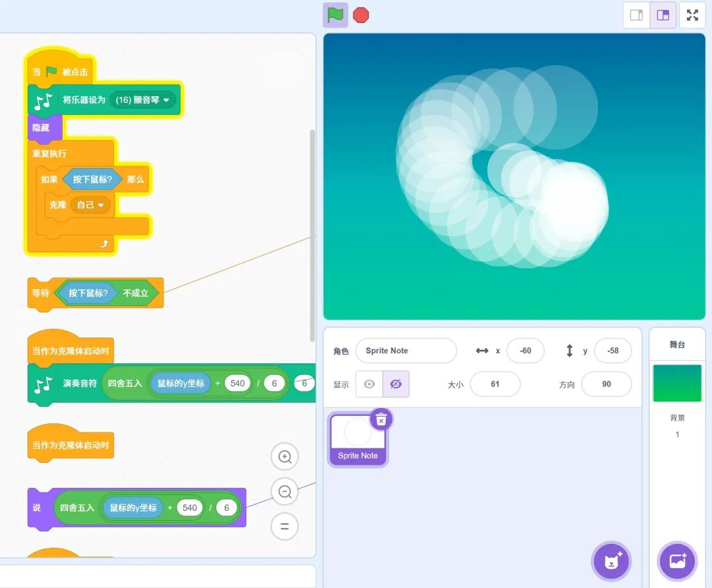Click the 舞台 stage panel header
Image resolution: width=712 pixels, height=588 pixels.
(677, 344)
